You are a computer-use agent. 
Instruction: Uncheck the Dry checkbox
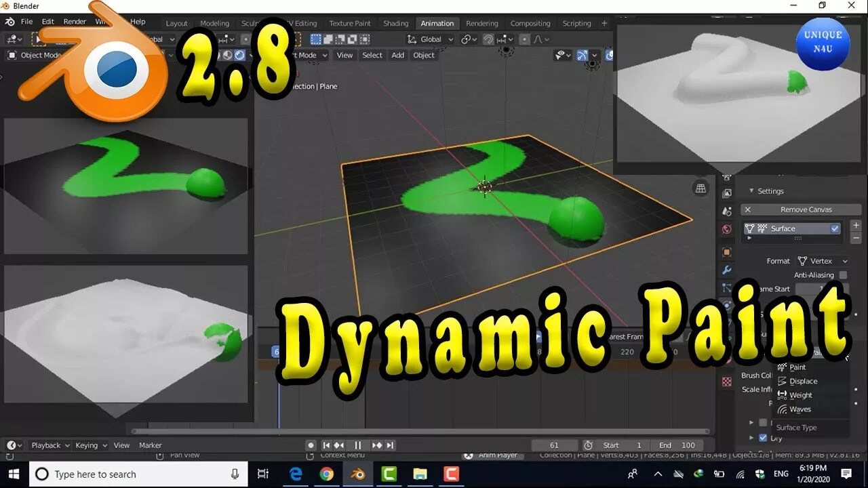(x=763, y=438)
